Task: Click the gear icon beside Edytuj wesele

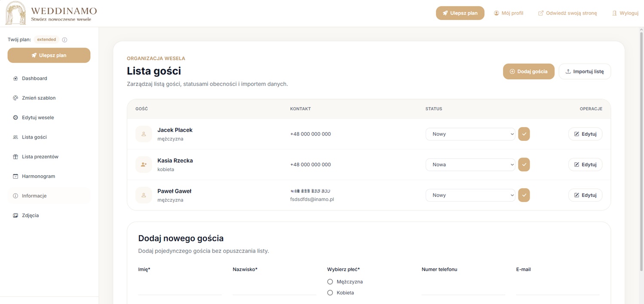Action: pos(15,118)
